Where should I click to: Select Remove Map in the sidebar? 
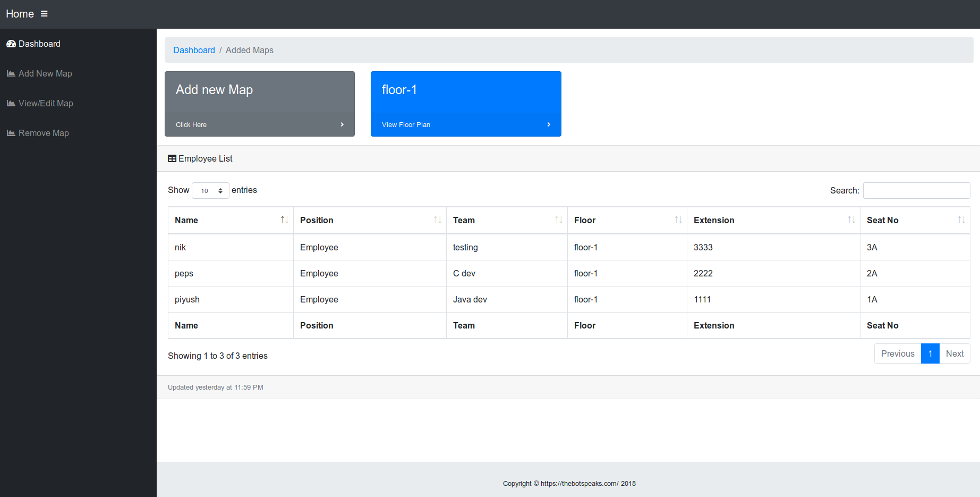(44, 133)
